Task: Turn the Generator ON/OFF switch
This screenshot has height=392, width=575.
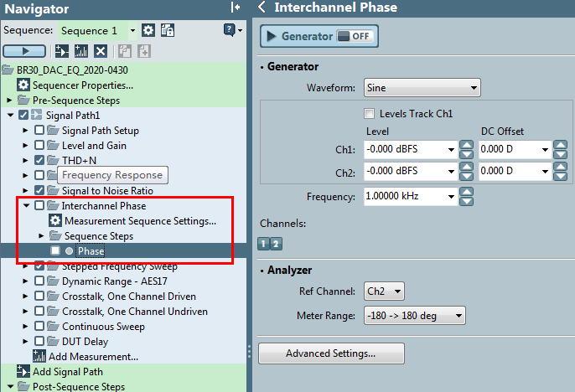Action: pyautogui.click(x=354, y=36)
